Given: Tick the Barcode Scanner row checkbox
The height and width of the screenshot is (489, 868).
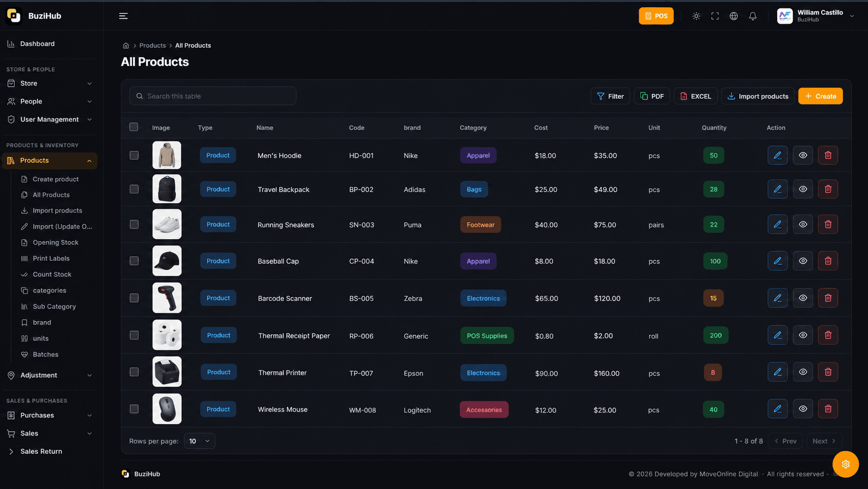Looking at the screenshot, I should [134, 298].
